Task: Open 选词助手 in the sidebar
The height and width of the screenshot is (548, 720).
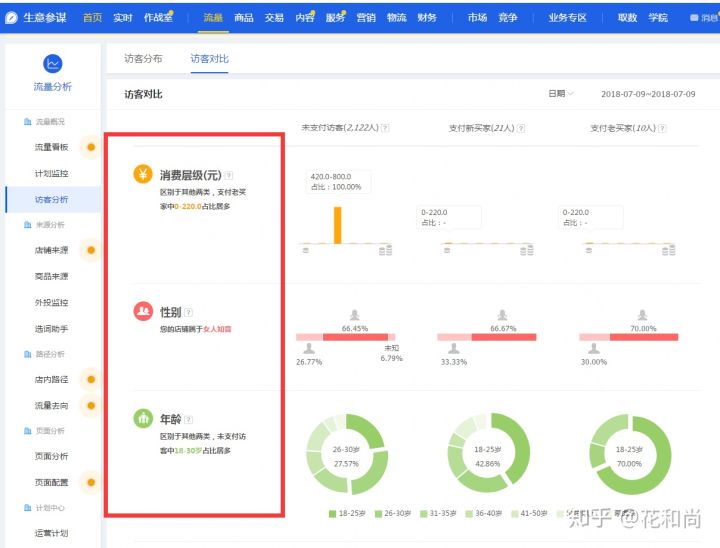Action: tap(51, 328)
